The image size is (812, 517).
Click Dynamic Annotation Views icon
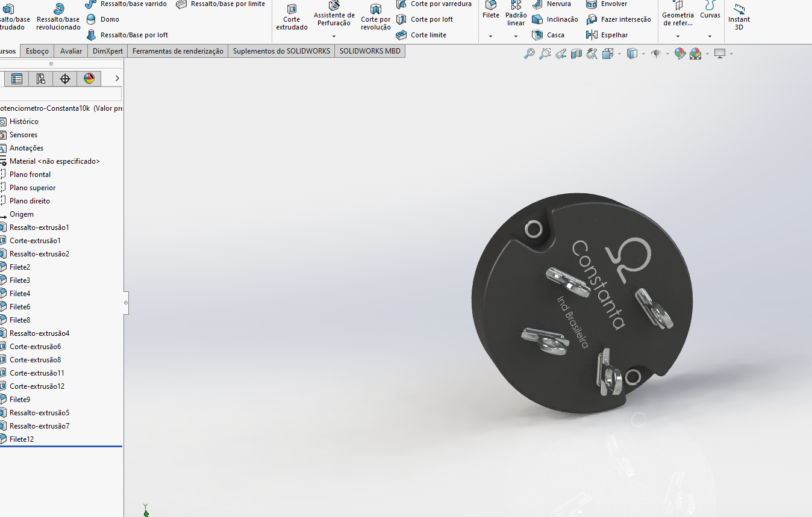[592, 54]
